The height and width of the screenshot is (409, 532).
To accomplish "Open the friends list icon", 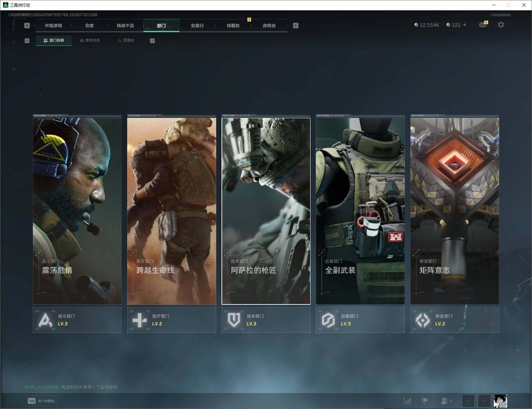I will pos(446,401).
